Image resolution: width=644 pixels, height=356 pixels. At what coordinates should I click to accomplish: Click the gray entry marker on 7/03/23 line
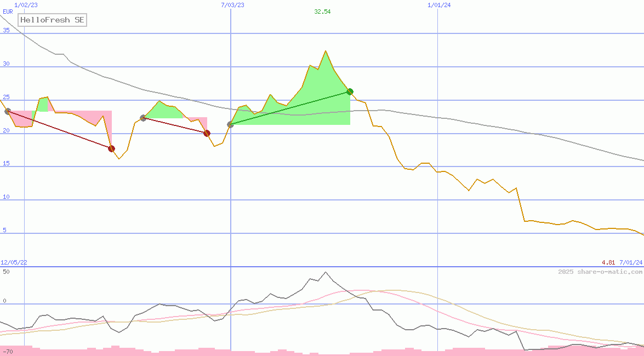(x=230, y=124)
